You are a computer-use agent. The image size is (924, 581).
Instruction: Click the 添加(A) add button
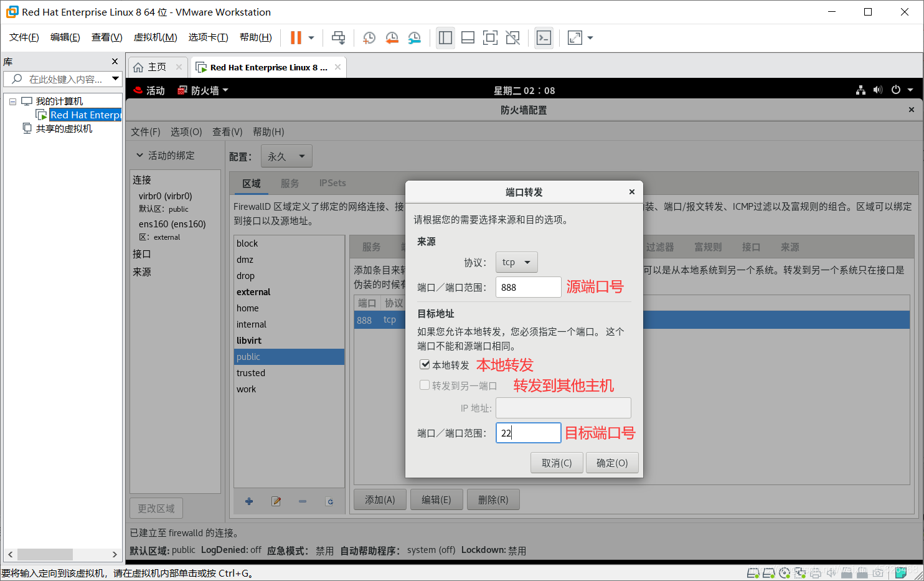[380, 499]
